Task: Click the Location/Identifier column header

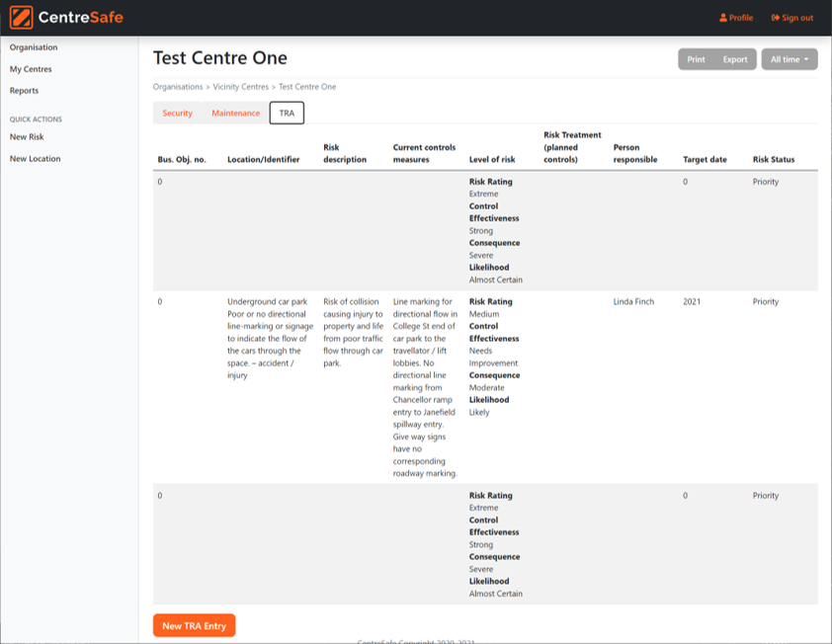Action: tap(264, 159)
